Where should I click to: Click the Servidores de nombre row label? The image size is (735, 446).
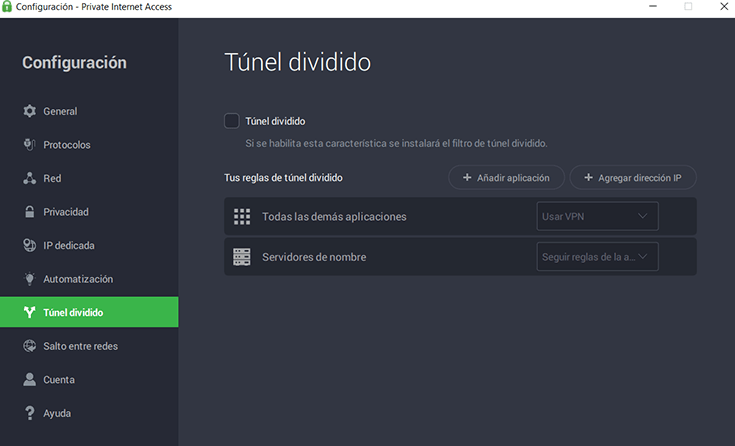coord(314,257)
